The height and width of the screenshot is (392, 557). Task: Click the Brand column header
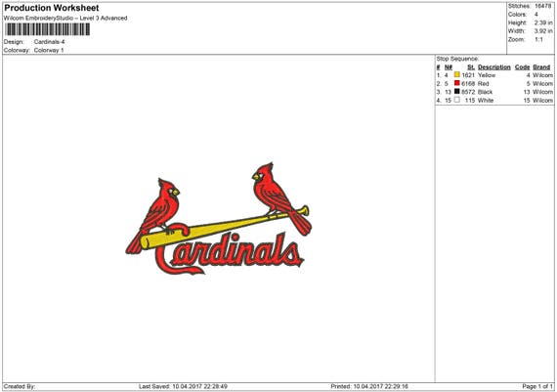coord(541,67)
